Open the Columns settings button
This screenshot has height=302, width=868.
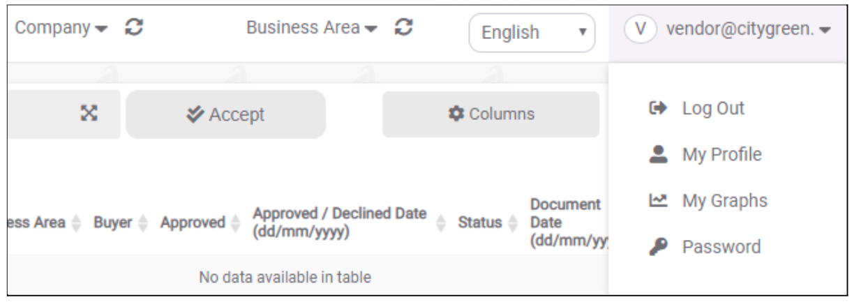point(491,114)
